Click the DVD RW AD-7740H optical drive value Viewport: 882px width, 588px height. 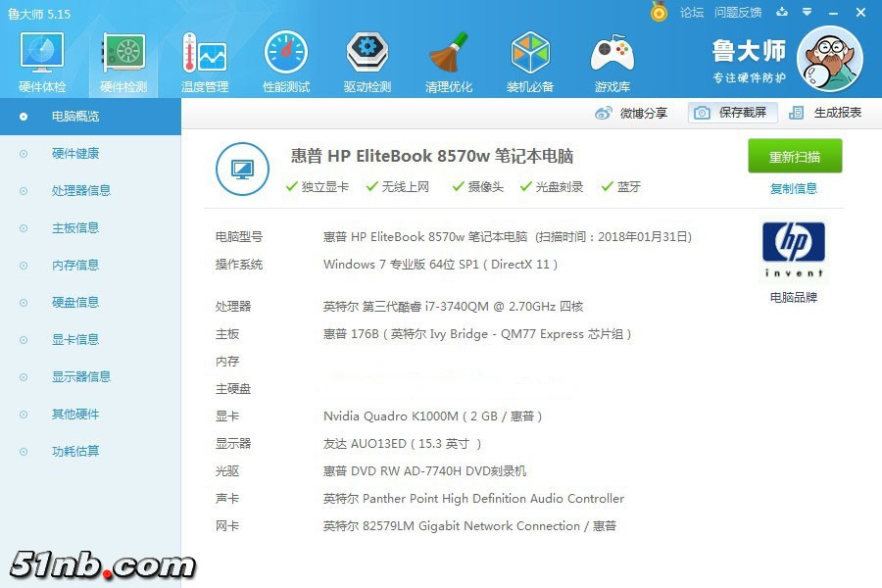tap(424, 471)
